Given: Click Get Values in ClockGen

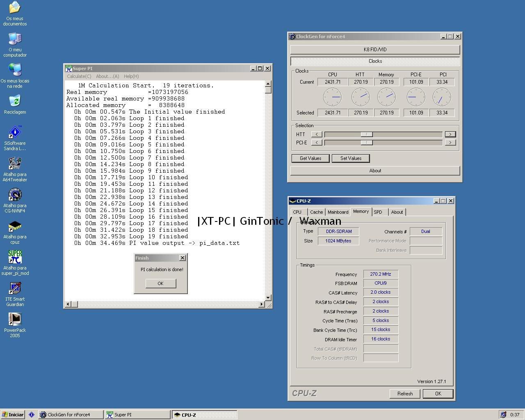Looking at the screenshot, I should (310, 158).
